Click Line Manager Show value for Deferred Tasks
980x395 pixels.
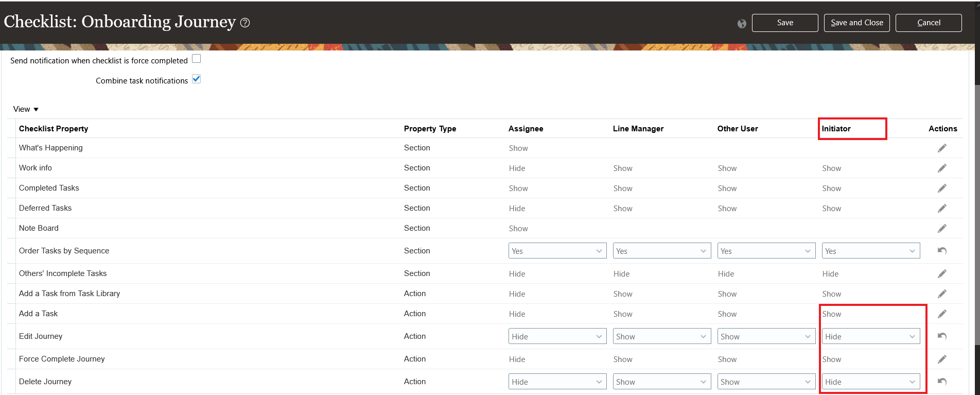[x=623, y=209]
